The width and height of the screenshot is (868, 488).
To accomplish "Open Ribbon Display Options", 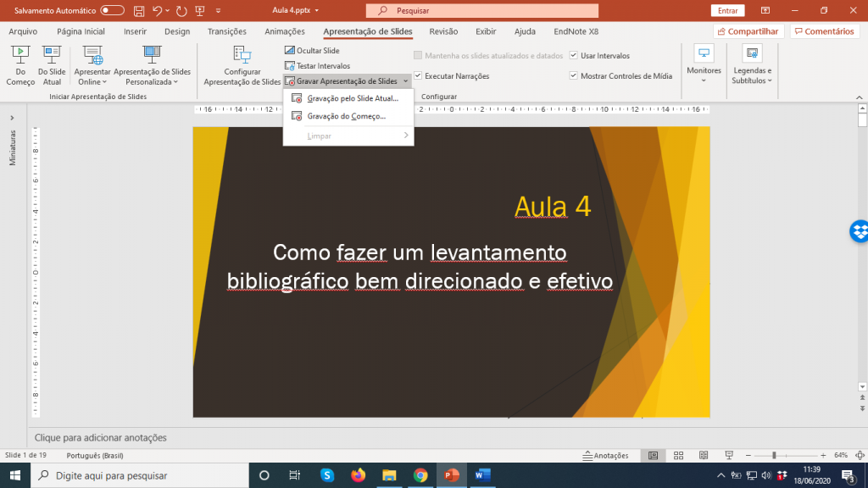I will point(765,10).
